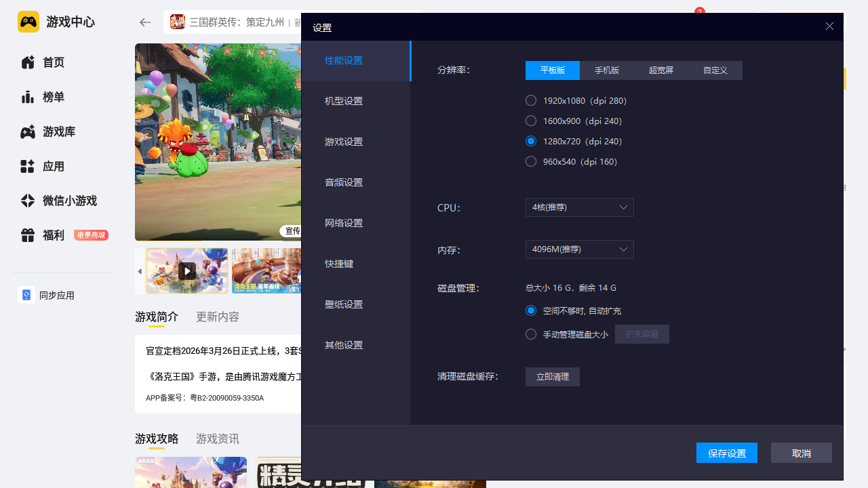The image size is (868, 488).
Task: Click the 福利 gift box icon
Action: point(28,235)
